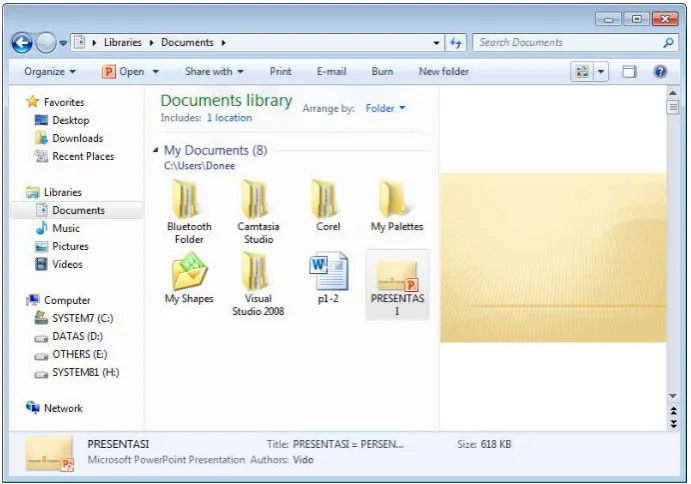
Task: Select the Visual Studio 2008 folder
Action: [258, 284]
